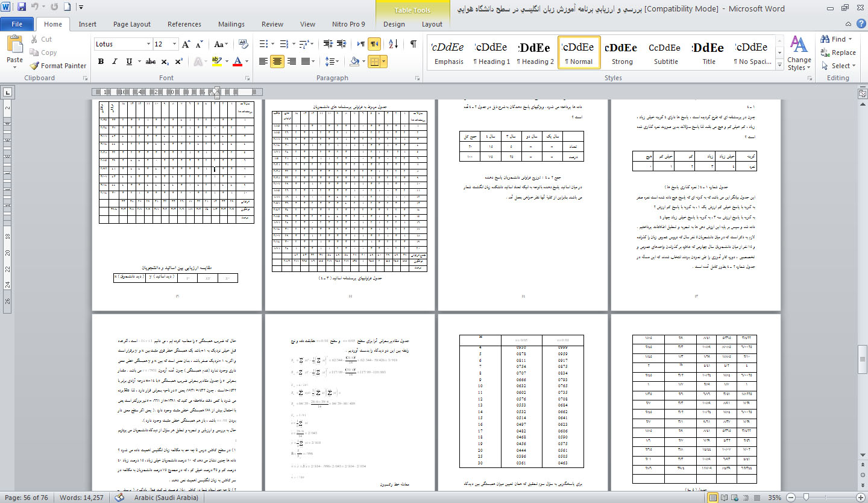Click the Format Painter tool
The image size is (868, 503).
tap(58, 66)
